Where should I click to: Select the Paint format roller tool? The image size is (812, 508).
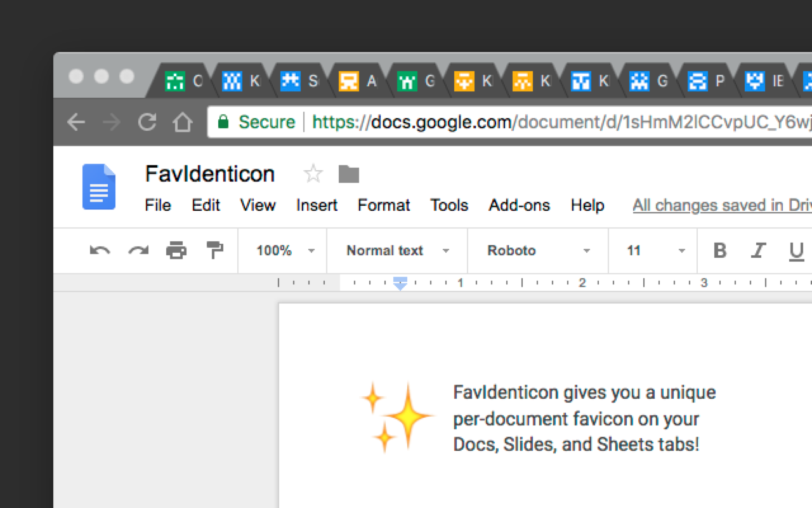[215, 250]
